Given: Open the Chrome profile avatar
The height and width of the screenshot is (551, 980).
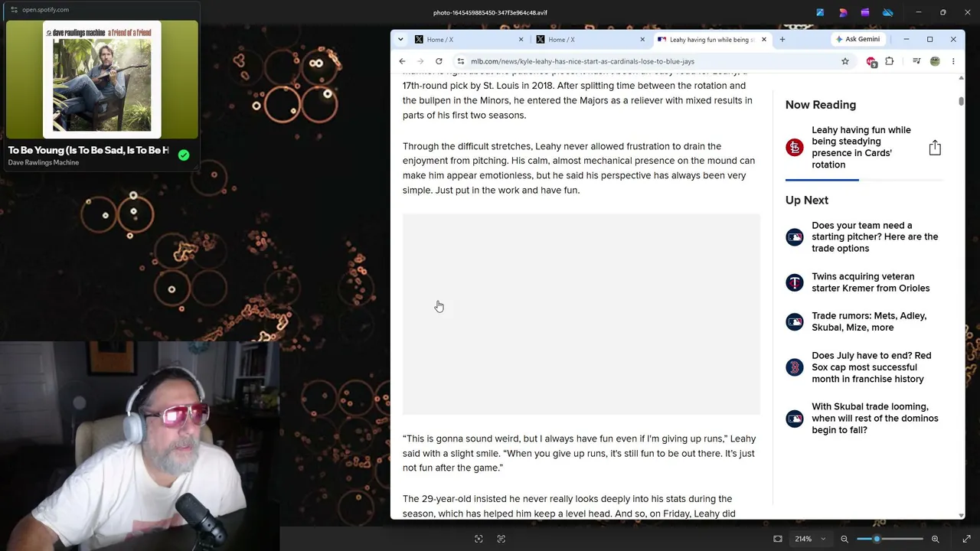Looking at the screenshot, I should point(935,61).
